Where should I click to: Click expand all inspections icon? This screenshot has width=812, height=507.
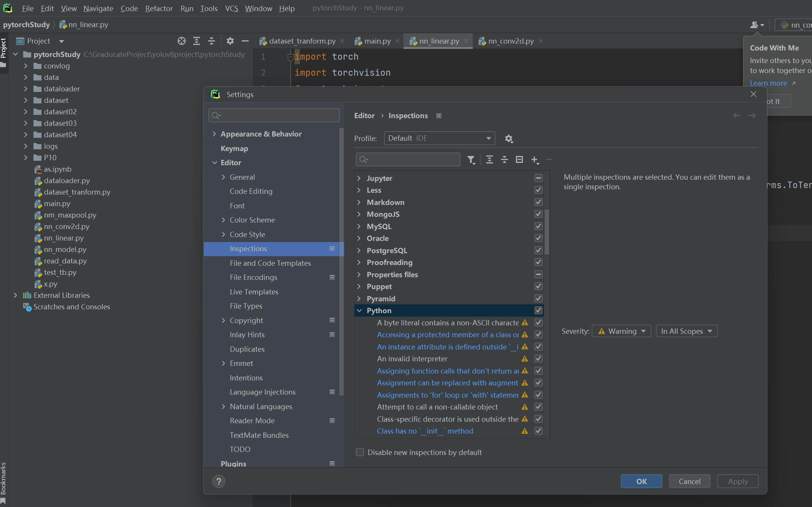489,159
